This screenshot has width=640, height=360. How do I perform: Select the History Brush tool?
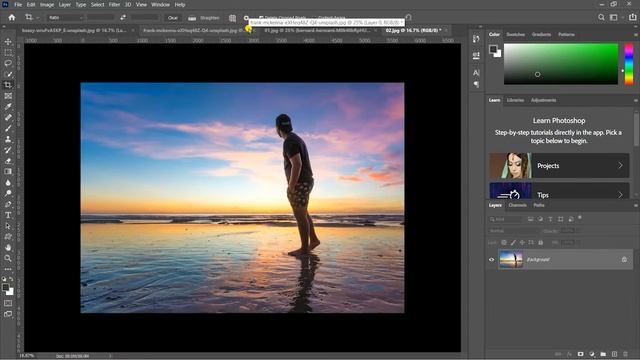[x=8, y=150]
